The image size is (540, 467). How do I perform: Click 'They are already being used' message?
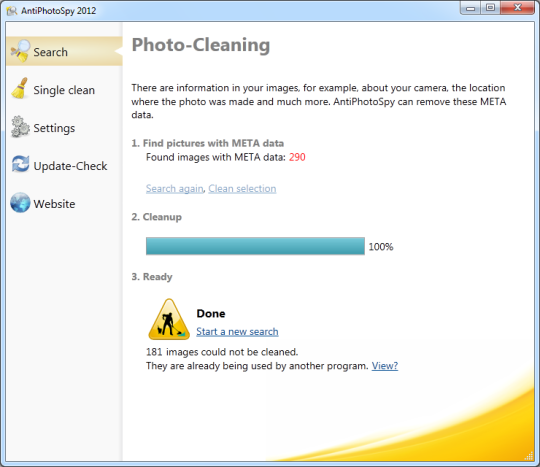pos(257,366)
